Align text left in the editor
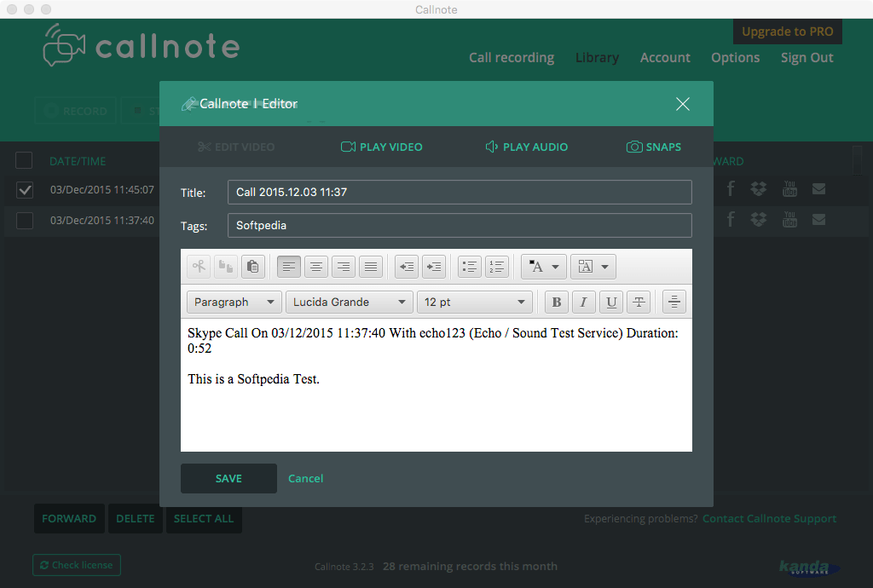The height and width of the screenshot is (588, 873). pyautogui.click(x=289, y=267)
